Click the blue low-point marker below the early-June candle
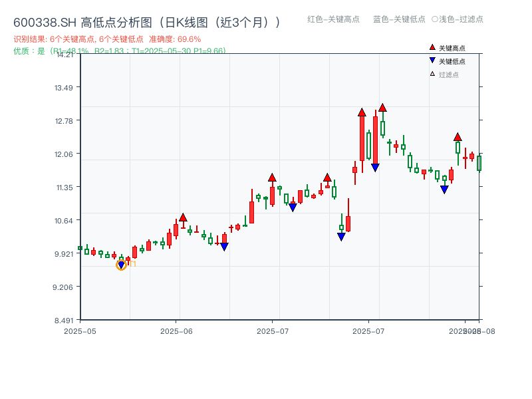This screenshot has width=532, height=399. point(223,247)
